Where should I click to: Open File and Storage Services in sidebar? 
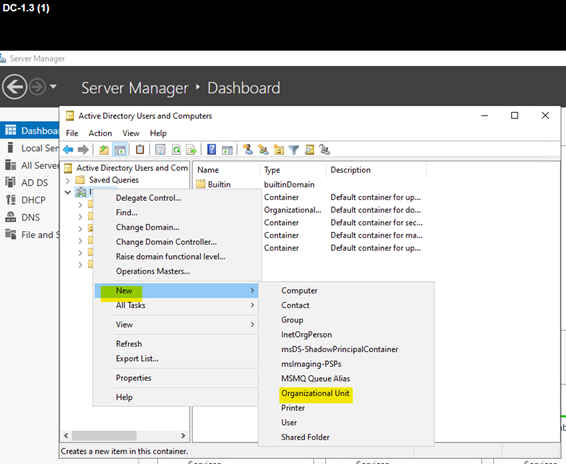tap(30, 235)
